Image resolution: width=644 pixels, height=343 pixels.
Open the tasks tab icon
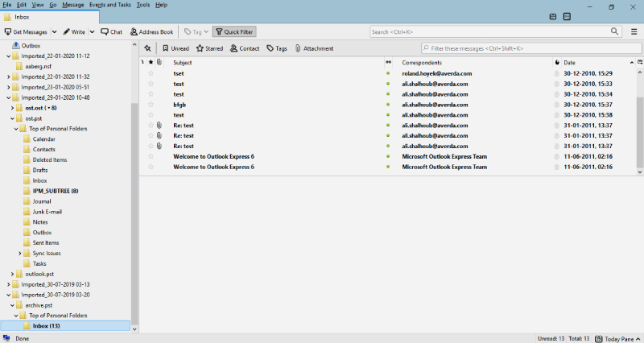(x=568, y=16)
